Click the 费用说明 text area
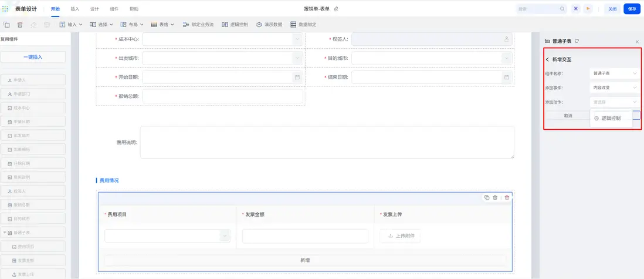 327,142
